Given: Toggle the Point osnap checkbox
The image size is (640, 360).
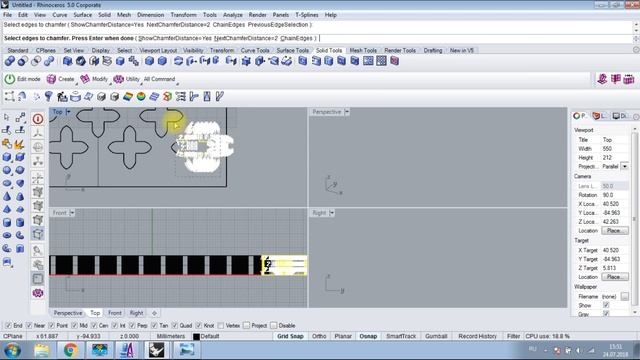Looking at the screenshot, I should pos(51,326).
